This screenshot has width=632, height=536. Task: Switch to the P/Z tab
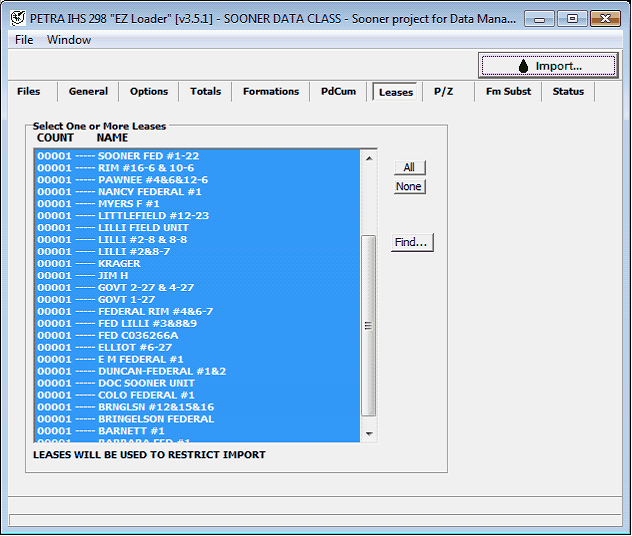(443, 91)
